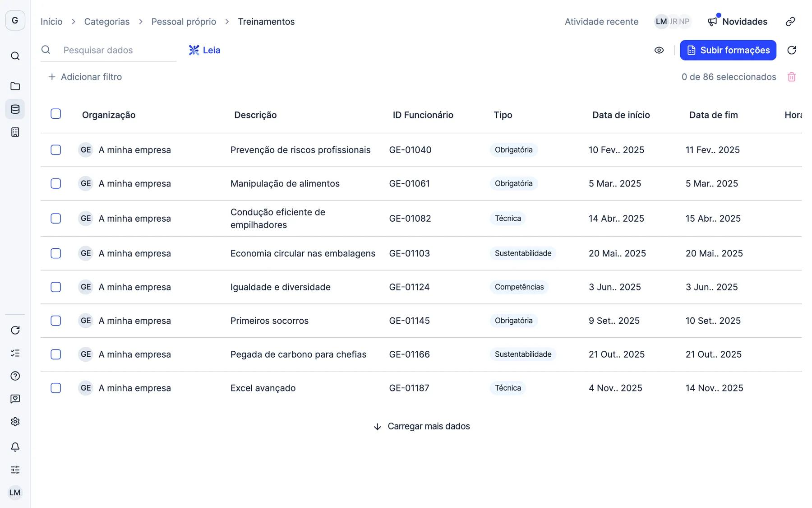Click the Subir formações button

[x=728, y=50]
